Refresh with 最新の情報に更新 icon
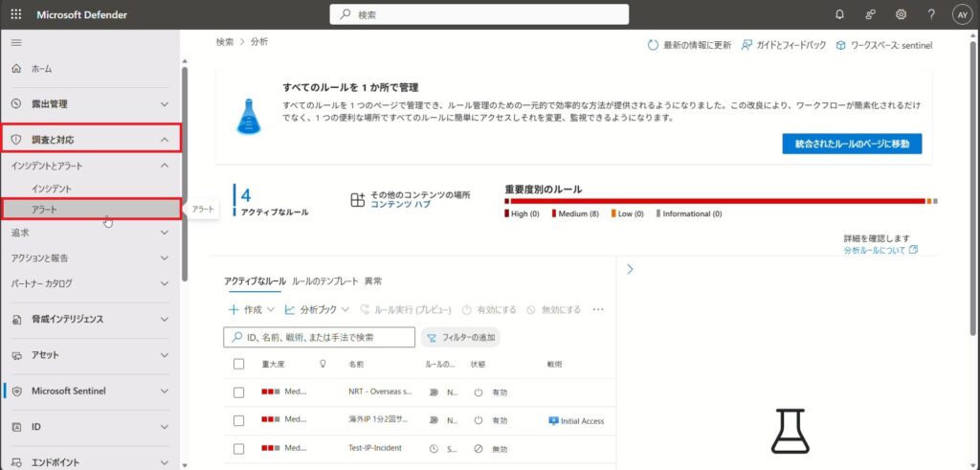Image resolution: width=980 pixels, height=470 pixels. tap(653, 45)
